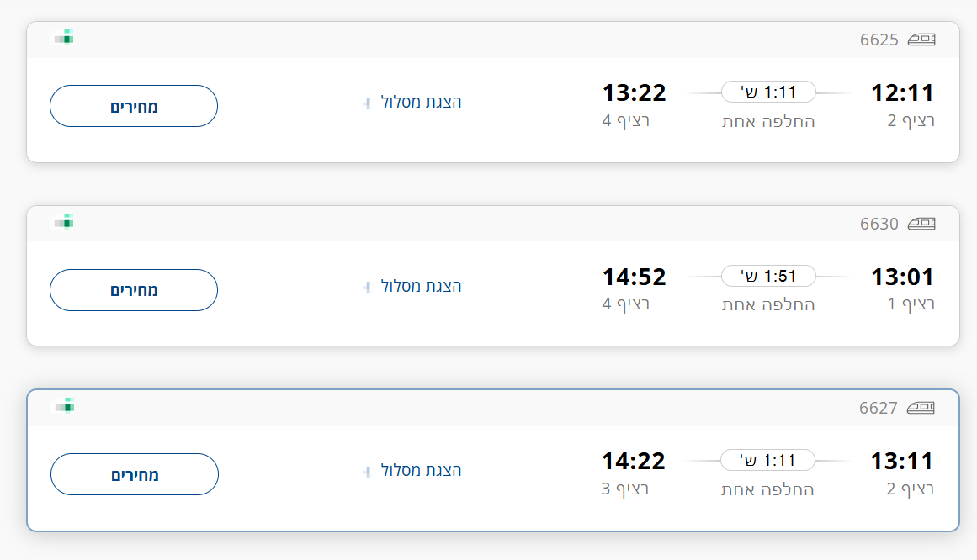
Task: Expand route via plus icon for 13:11 train
Action: pyautogui.click(x=366, y=471)
